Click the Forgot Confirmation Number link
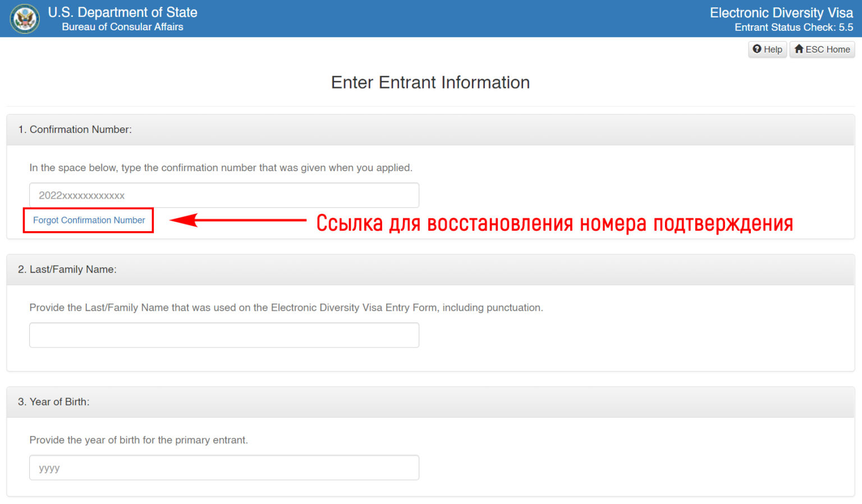Screen dimensions: 862x504 (89, 220)
